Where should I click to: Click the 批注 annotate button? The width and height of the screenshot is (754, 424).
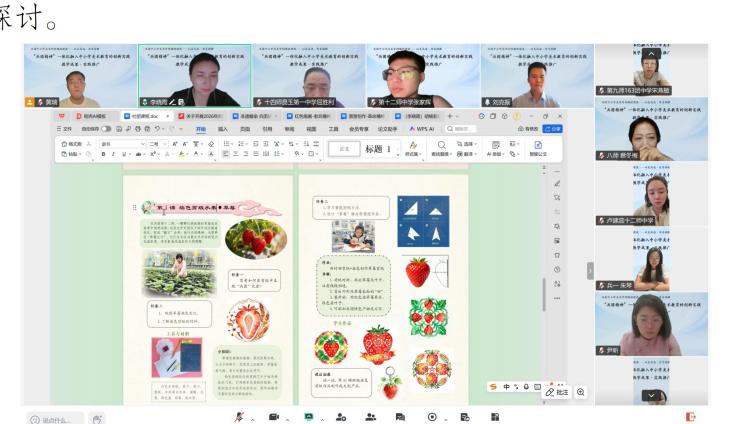557,392
